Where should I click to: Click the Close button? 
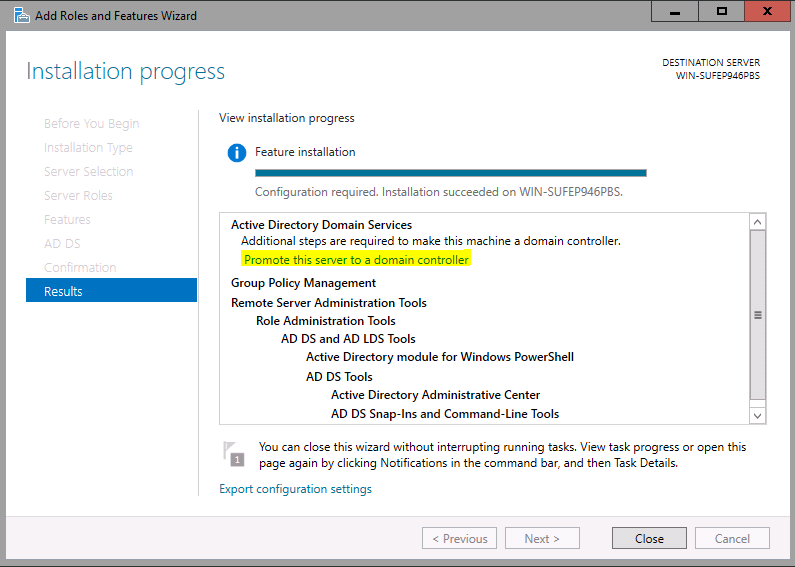(x=649, y=538)
